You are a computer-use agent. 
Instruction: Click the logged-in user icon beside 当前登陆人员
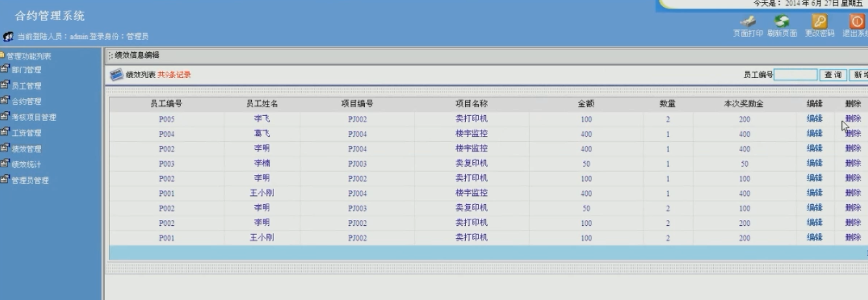pyautogui.click(x=8, y=36)
